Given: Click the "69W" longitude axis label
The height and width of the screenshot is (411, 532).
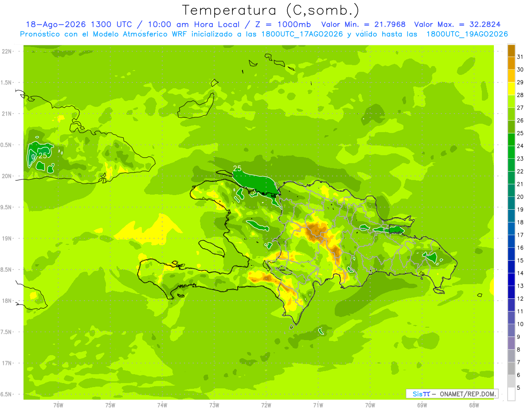Looking at the screenshot, I should click(x=422, y=406).
